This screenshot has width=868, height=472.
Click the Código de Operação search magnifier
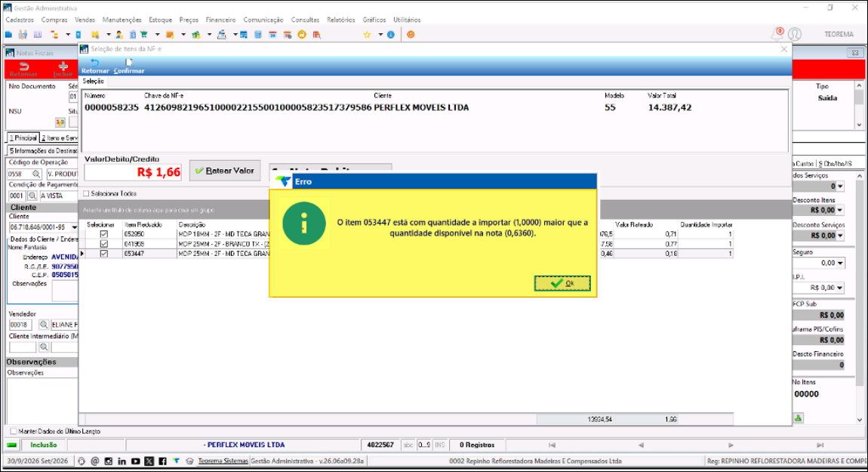(x=36, y=174)
